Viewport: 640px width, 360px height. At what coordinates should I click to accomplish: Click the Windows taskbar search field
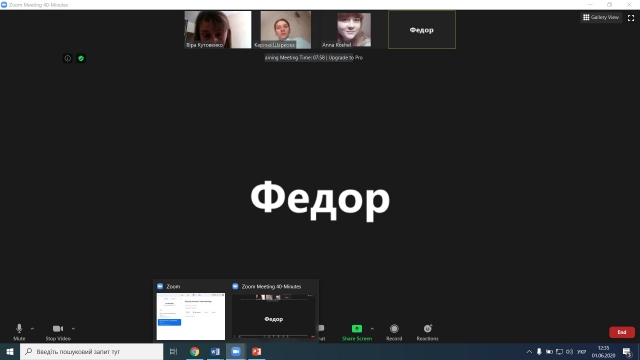pos(91,351)
